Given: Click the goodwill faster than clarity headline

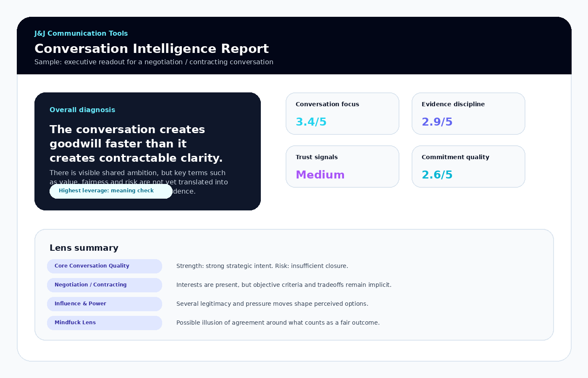Looking at the screenshot, I should click(136, 144).
